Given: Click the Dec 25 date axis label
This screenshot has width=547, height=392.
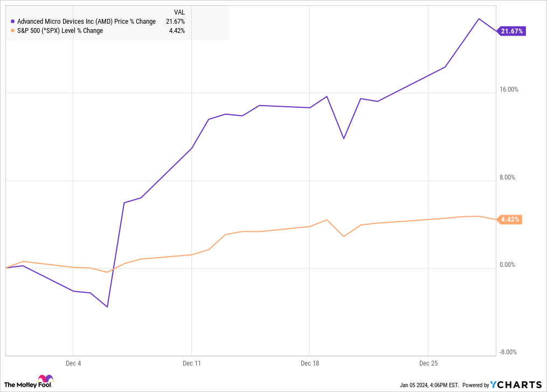Looking at the screenshot, I should click(x=428, y=363).
